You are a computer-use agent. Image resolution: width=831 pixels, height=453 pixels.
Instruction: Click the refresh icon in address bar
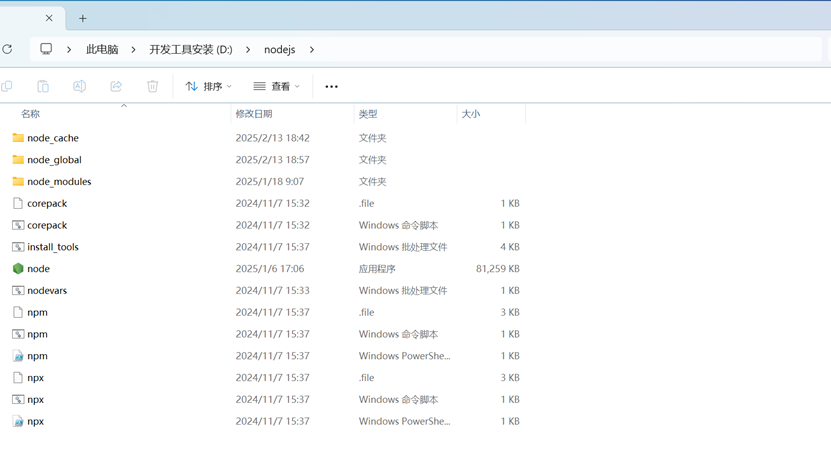pyautogui.click(x=7, y=49)
